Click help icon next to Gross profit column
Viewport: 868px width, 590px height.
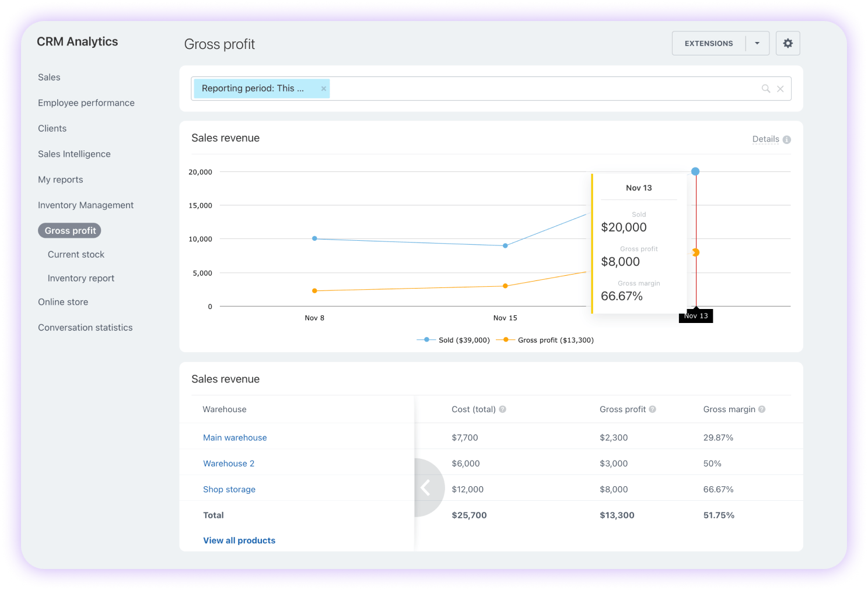tap(652, 409)
